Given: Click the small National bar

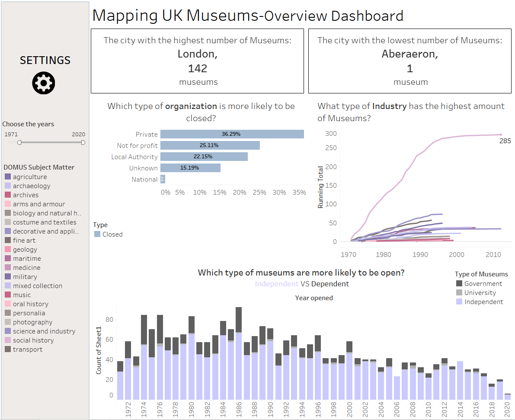Looking at the screenshot, I should coord(163,179).
